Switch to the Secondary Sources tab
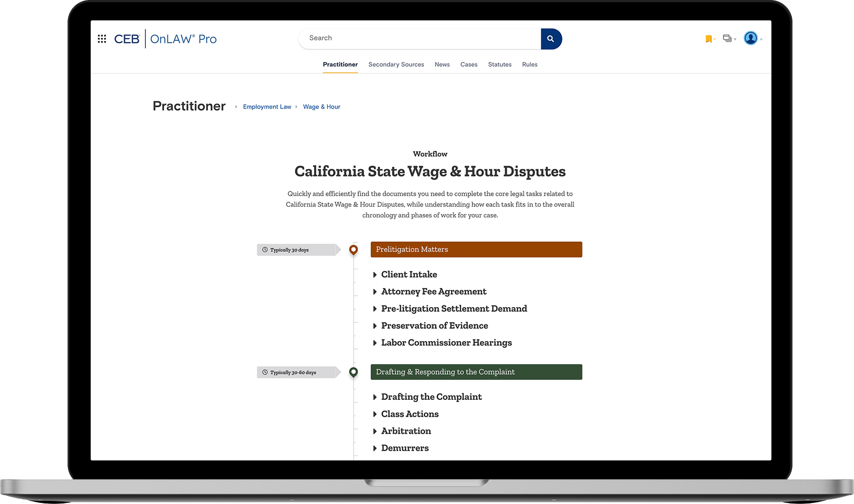This screenshot has width=854, height=504. (396, 65)
